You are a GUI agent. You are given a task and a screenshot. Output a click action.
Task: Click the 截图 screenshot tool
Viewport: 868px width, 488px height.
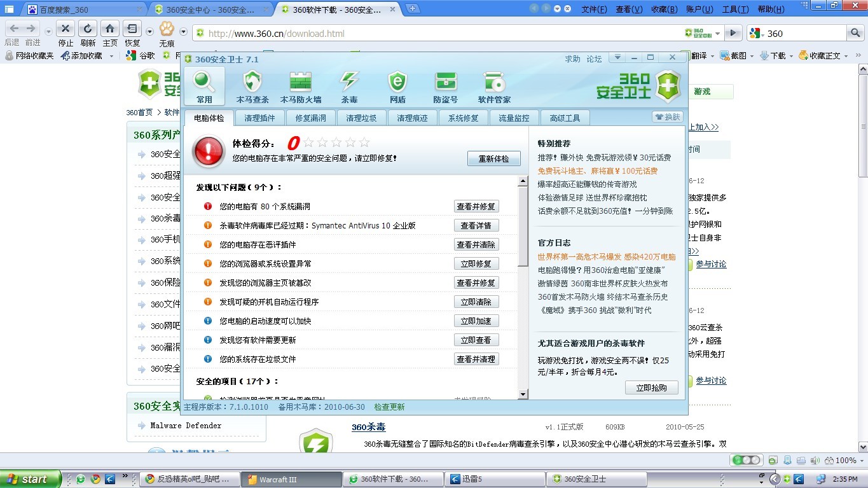click(x=733, y=56)
